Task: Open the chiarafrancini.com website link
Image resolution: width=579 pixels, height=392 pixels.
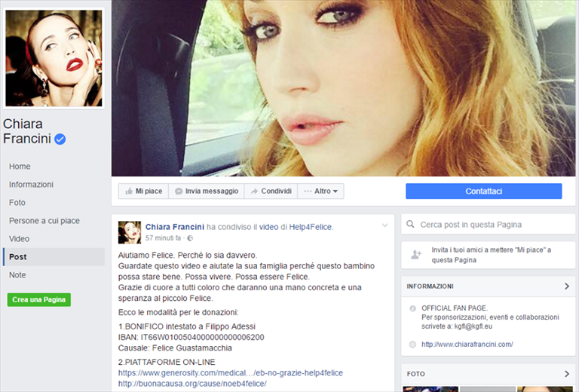Action: (467, 345)
